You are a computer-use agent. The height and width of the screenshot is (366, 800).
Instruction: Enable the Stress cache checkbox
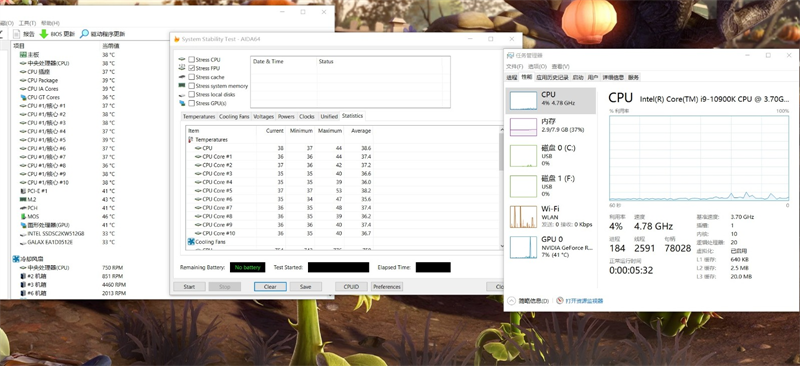(x=191, y=77)
